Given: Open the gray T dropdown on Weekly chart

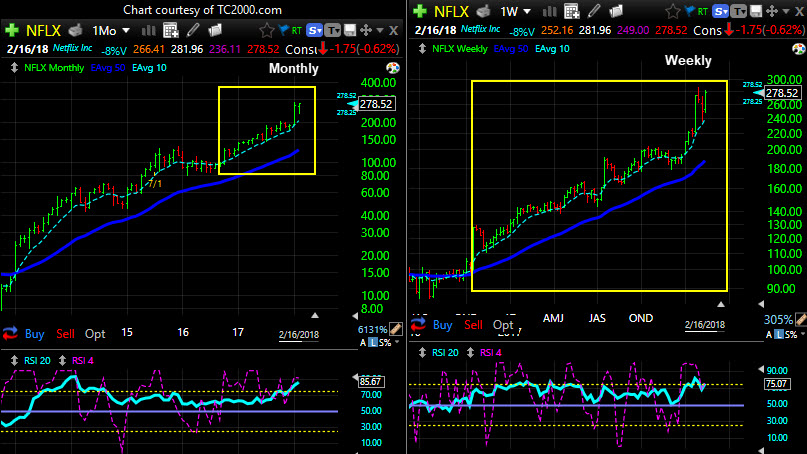Looking at the screenshot, I should click(x=739, y=11).
